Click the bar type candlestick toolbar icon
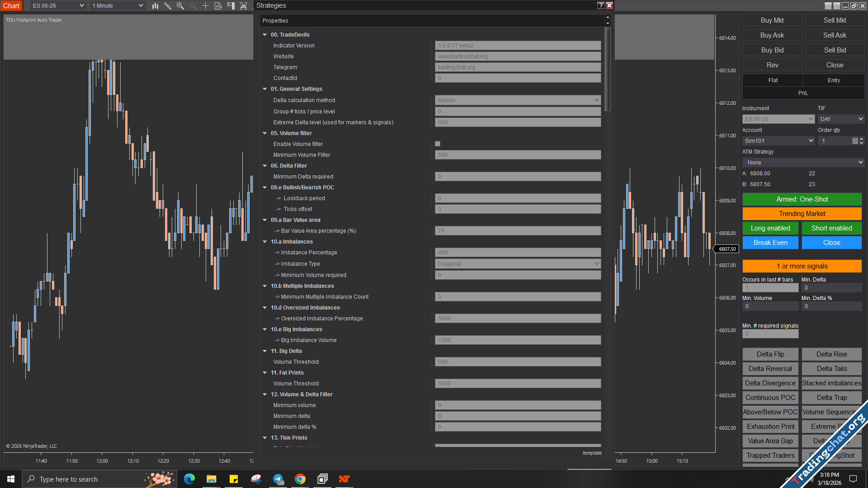868x488 pixels. coord(155,6)
